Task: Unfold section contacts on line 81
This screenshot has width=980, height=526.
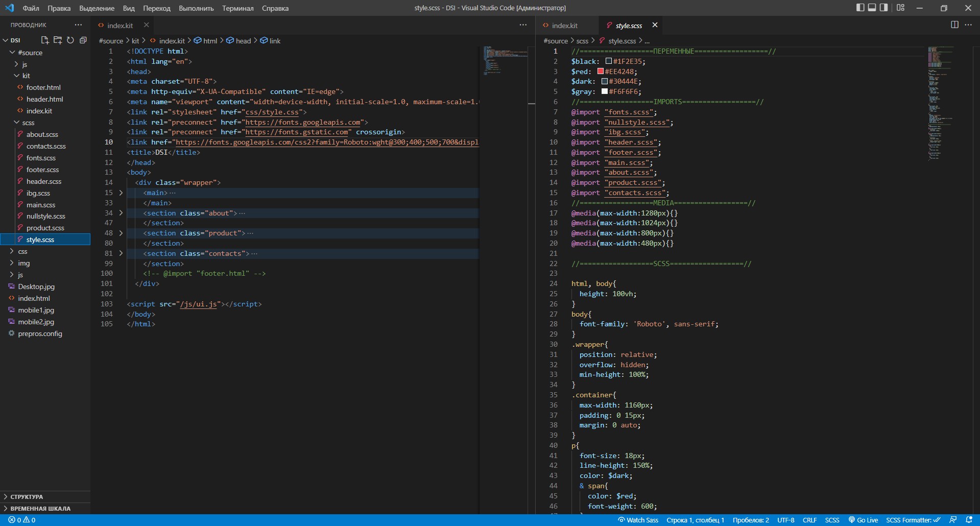Action: point(121,253)
